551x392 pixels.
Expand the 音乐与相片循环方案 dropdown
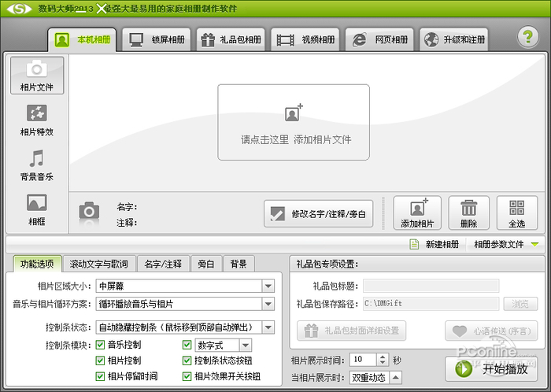point(268,304)
